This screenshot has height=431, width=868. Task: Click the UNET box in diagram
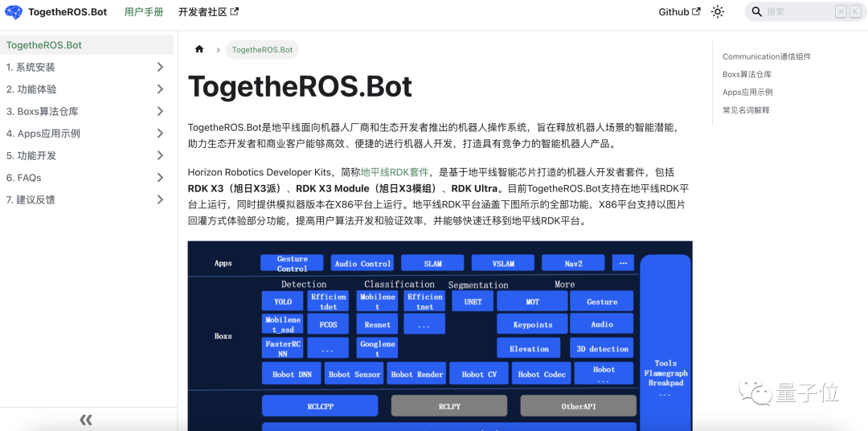pos(473,302)
